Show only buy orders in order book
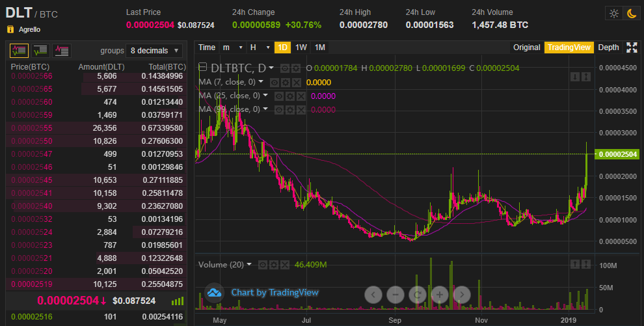This screenshot has width=644, height=326. (x=40, y=50)
